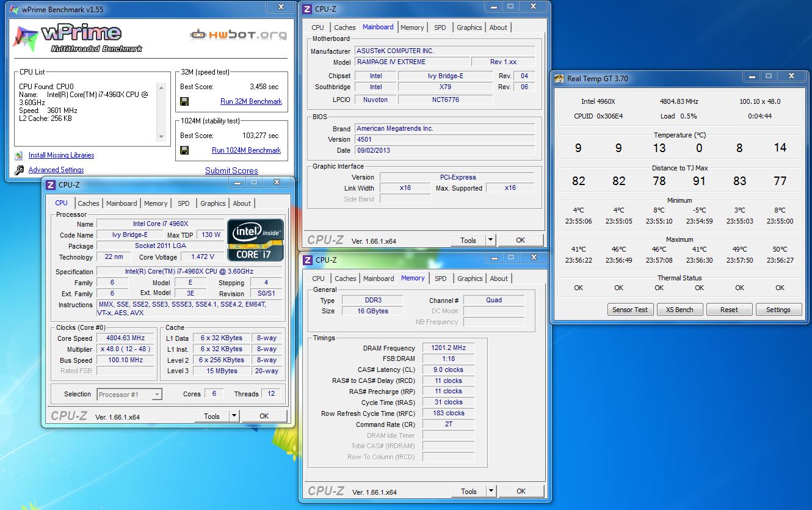Image resolution: width=812 pixels, height=510 pixels.
Task: Open Tools dropdown arrow in CPU-Z Memory window
Action: [x=491, y=491]
